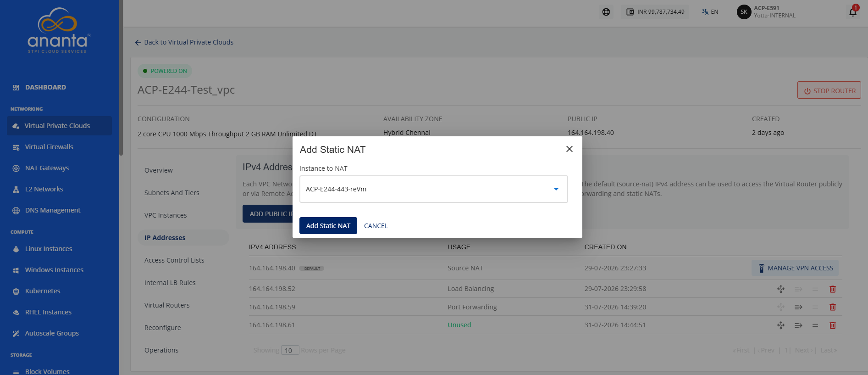Switch to the Subnets And Tiers tab
This screenshot has width=868, height=375.
coord(172,193)
